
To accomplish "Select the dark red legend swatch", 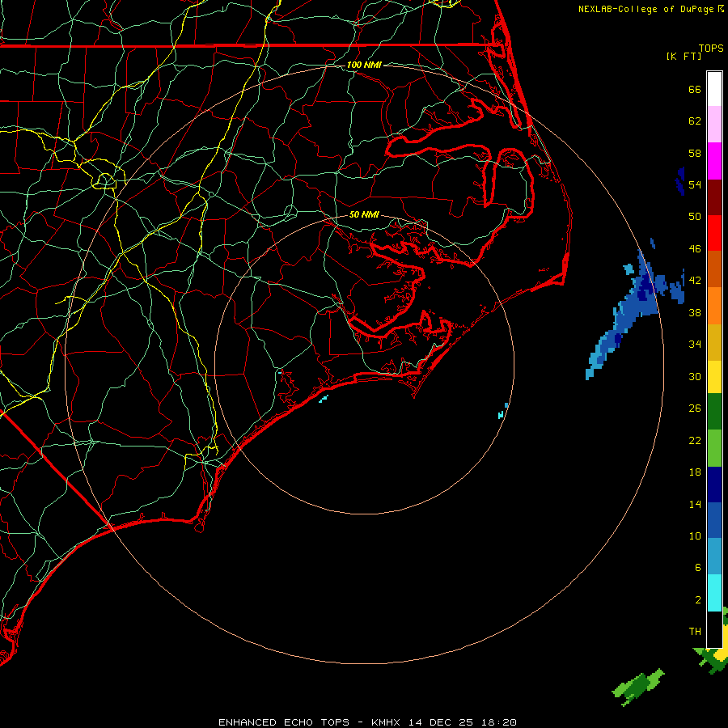I will 714,197.
